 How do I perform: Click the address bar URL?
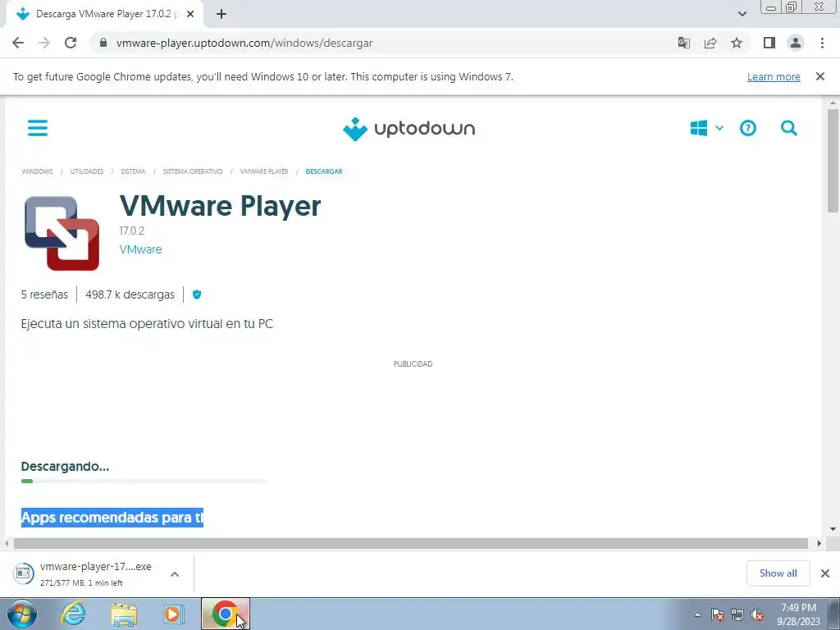point(244,43)
